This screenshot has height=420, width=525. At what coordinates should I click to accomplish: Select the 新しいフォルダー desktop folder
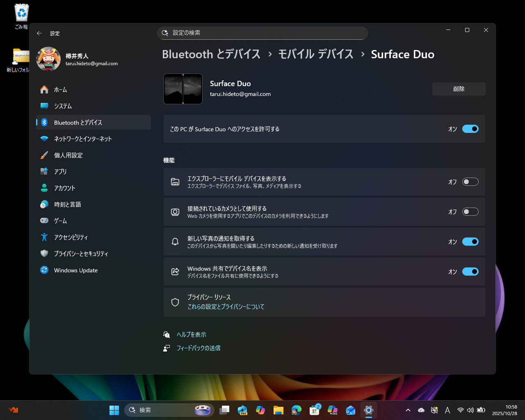point(19,60)
